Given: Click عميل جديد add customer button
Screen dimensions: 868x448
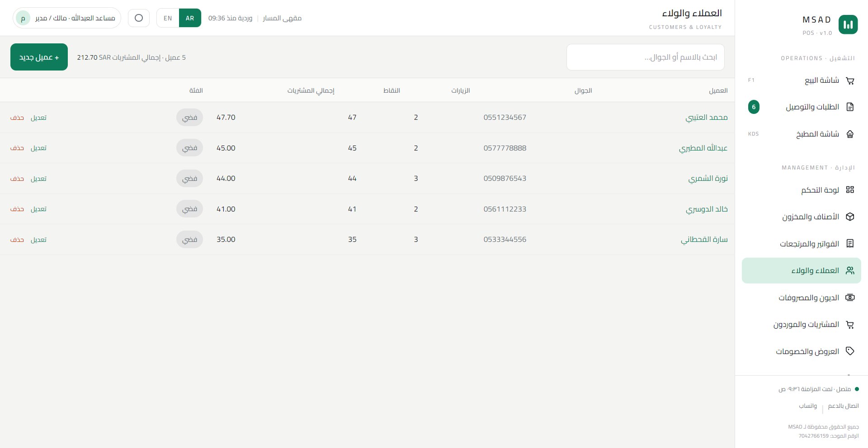Looking at the screenshot, I should tap(39, 57).
